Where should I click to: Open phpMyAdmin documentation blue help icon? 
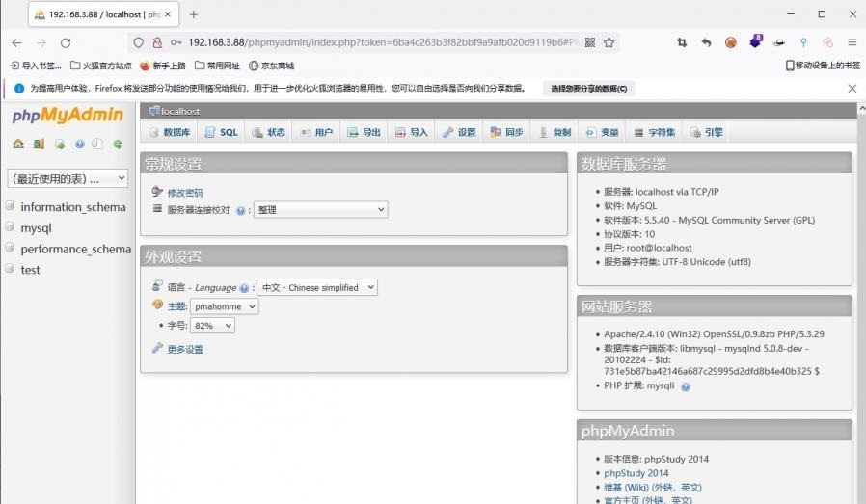click(x=80, y=145)
